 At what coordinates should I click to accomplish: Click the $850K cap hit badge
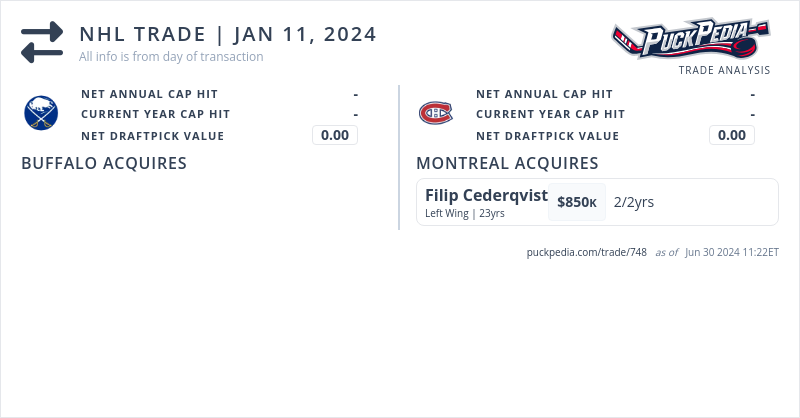577,202
